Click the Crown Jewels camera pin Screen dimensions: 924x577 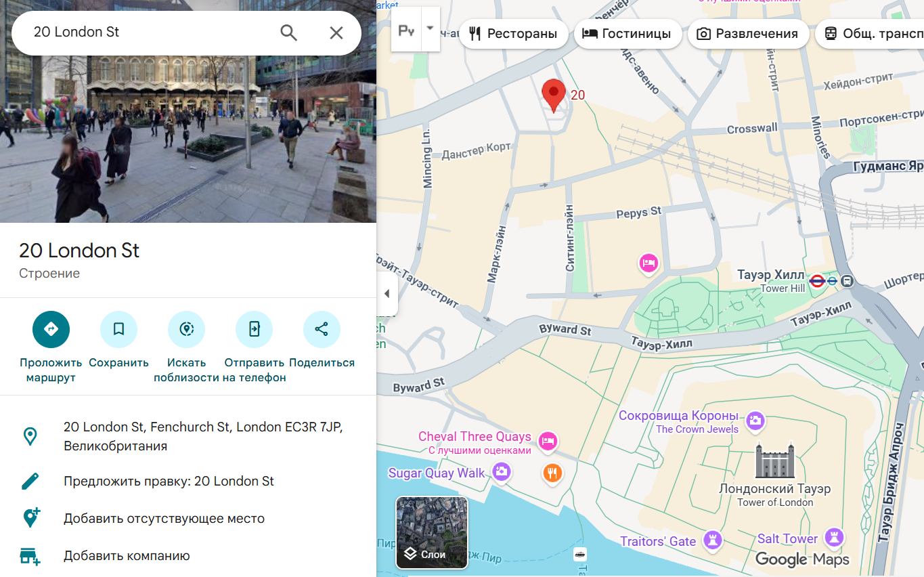click(x=755, y=421)
